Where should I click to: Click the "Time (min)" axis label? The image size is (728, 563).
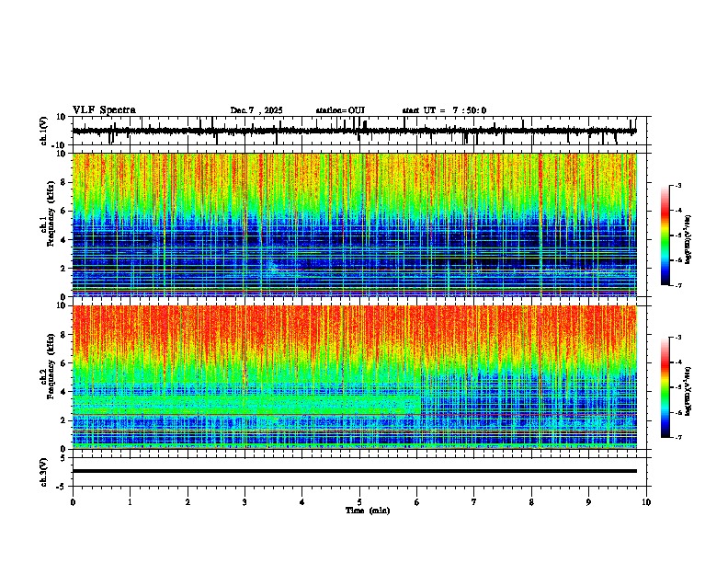tap(368, 511)
